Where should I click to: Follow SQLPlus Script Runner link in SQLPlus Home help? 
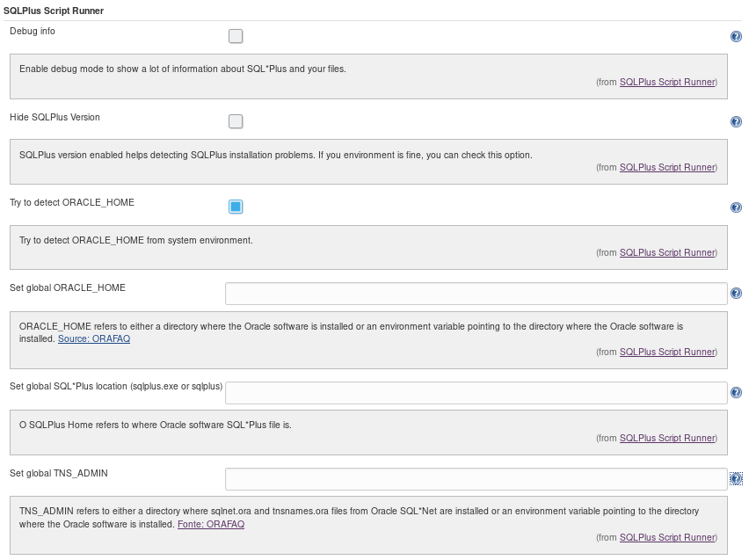667,438
